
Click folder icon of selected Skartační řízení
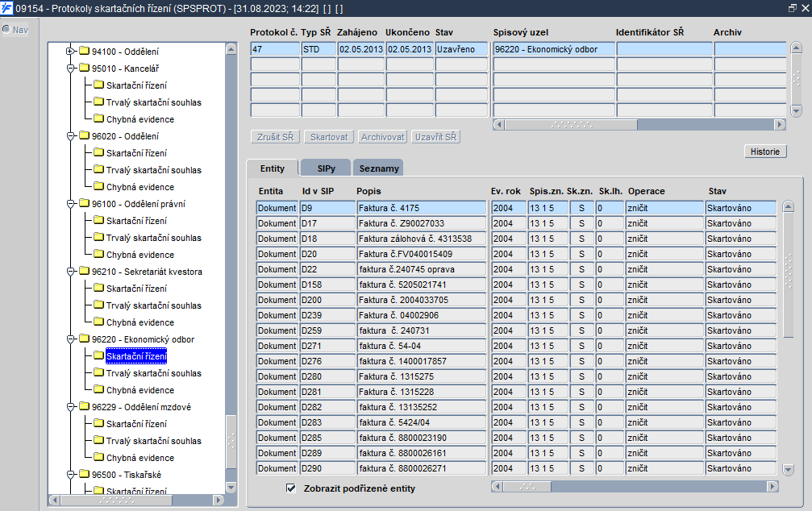98,355
